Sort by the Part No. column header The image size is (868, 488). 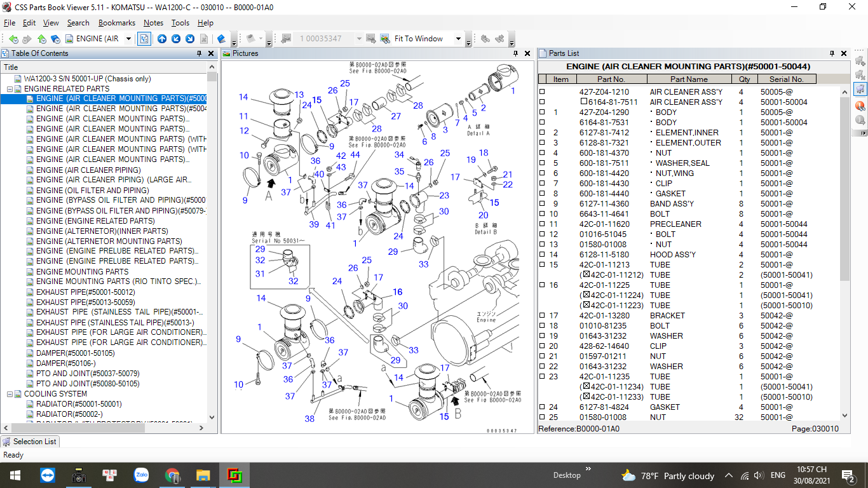coord(611,79)
